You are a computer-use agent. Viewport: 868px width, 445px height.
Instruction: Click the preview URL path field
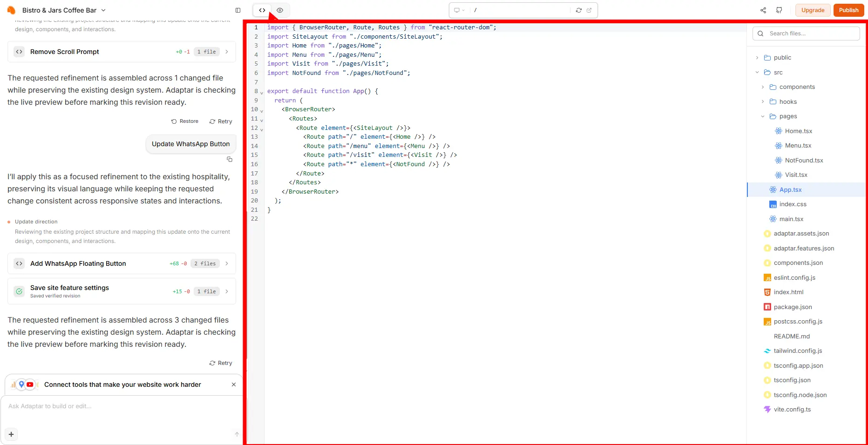521,10
